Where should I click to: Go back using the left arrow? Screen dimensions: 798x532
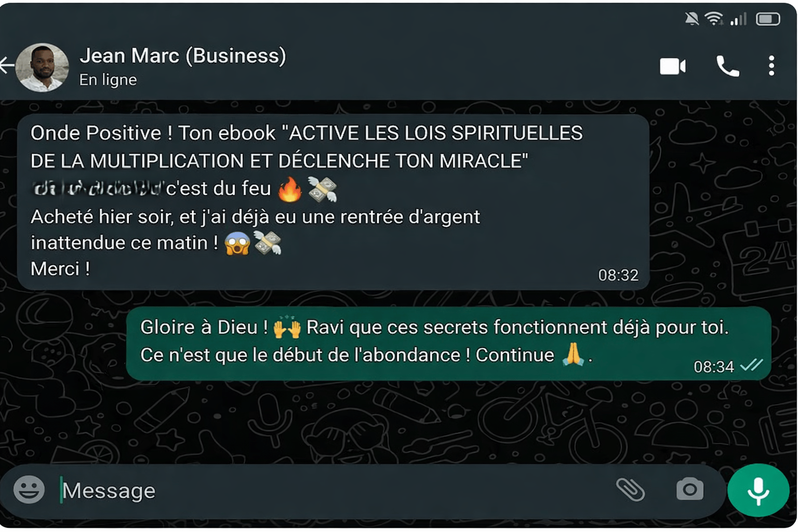point(7,65)
